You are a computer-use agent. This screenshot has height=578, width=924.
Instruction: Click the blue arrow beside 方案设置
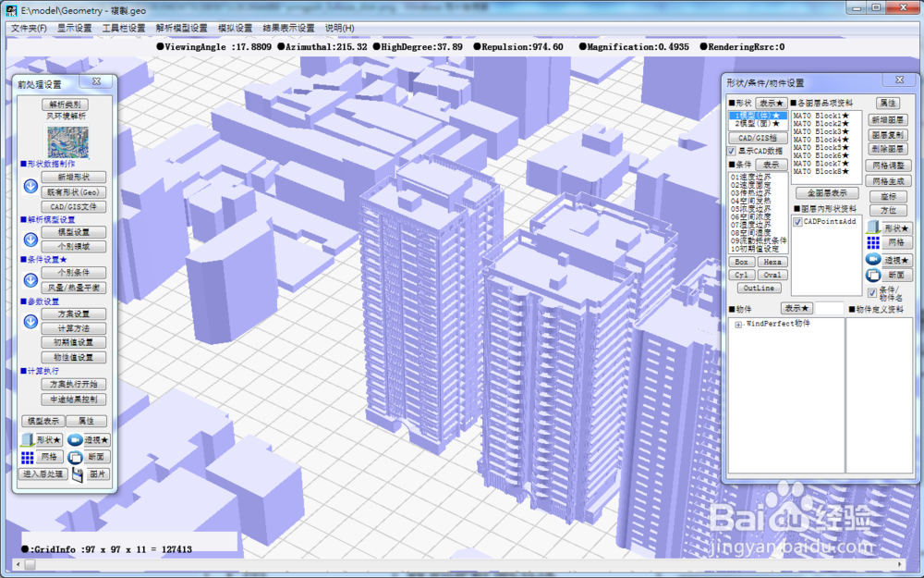pyautogui.click(x=30, y=322)
